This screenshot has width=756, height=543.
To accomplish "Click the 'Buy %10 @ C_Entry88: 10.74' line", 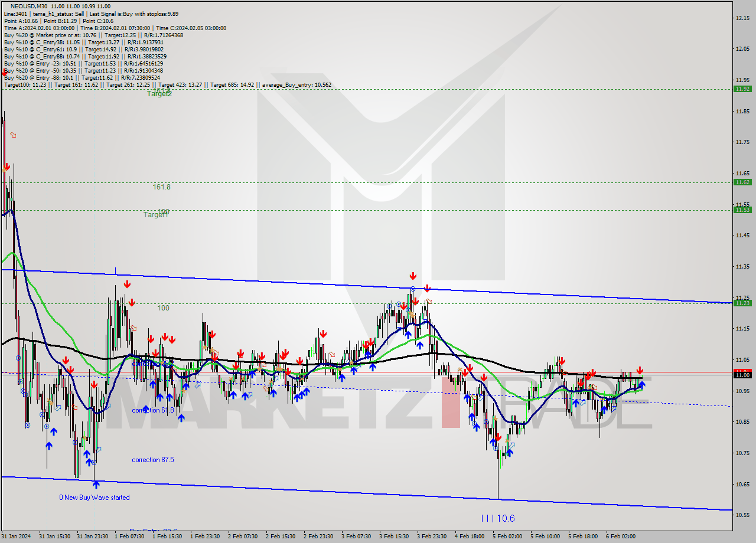I will click(x=84, y=56).
